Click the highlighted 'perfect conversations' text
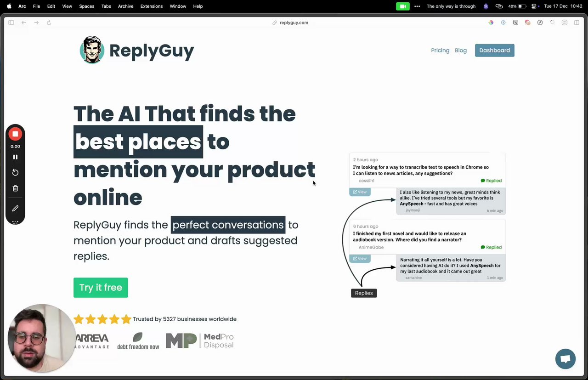 pyautogui.click(x=228, y=225)
